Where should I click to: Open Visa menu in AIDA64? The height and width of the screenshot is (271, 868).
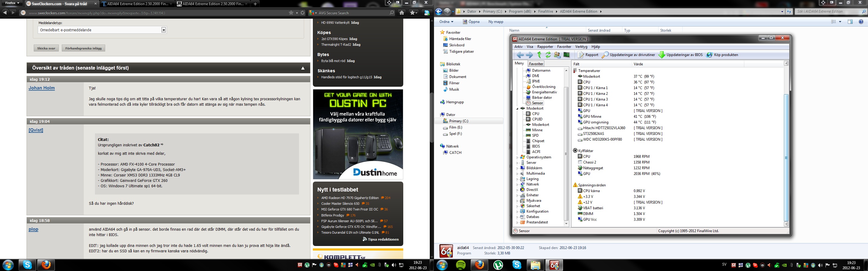(x=530, y=47)
